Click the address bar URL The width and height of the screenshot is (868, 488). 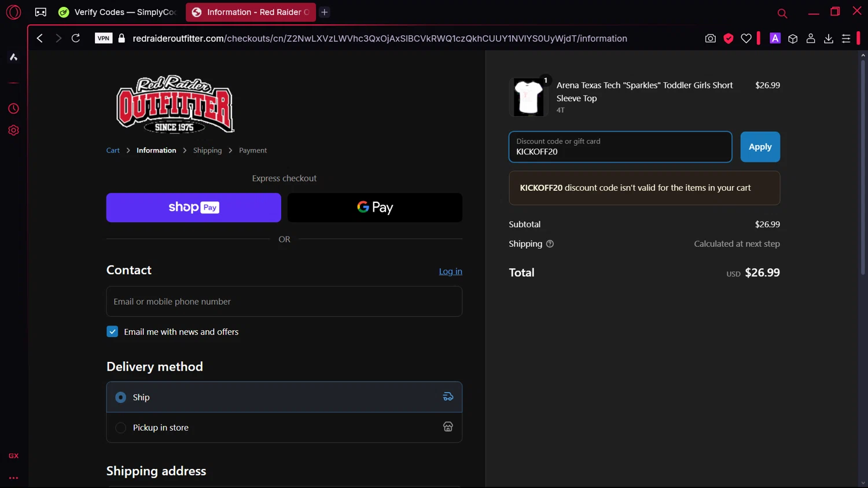point(380,38)
